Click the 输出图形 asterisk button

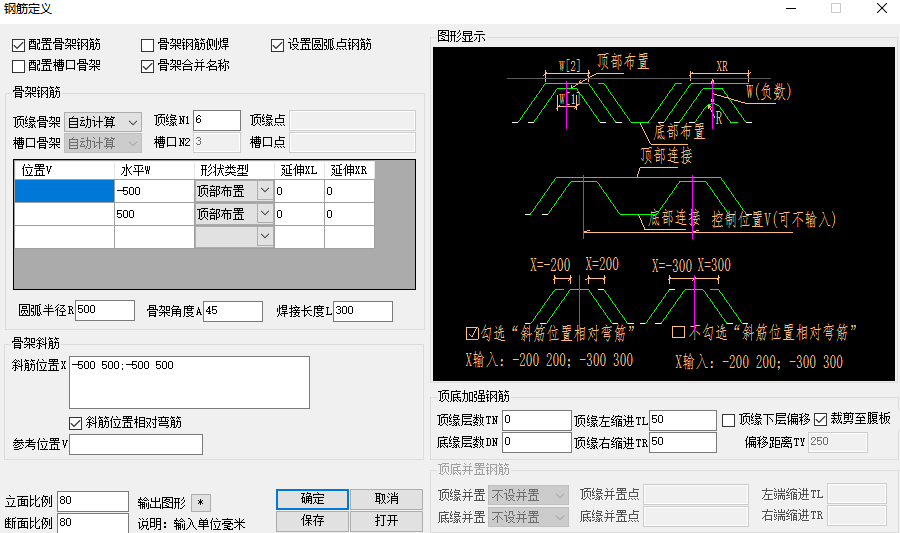pos(200,503)
